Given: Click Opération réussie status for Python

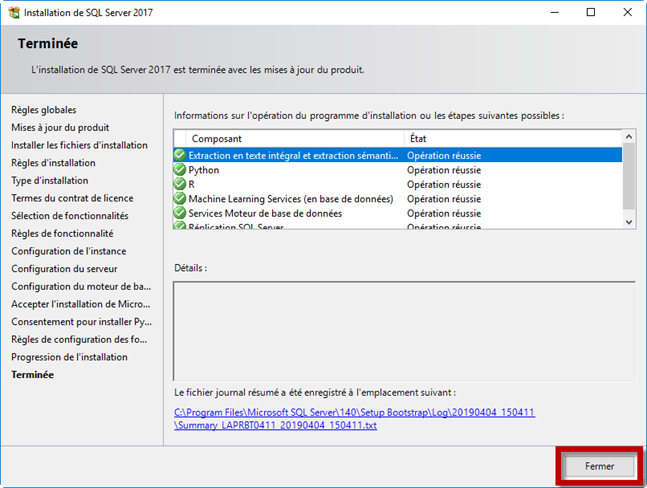Looking at the screenshot, I should [x=444, y=170].
